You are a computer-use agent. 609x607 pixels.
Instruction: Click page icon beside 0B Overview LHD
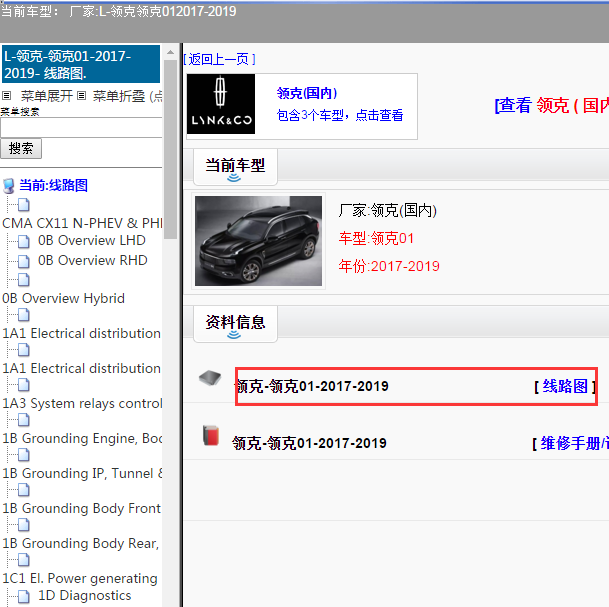[x=24, y=242]
